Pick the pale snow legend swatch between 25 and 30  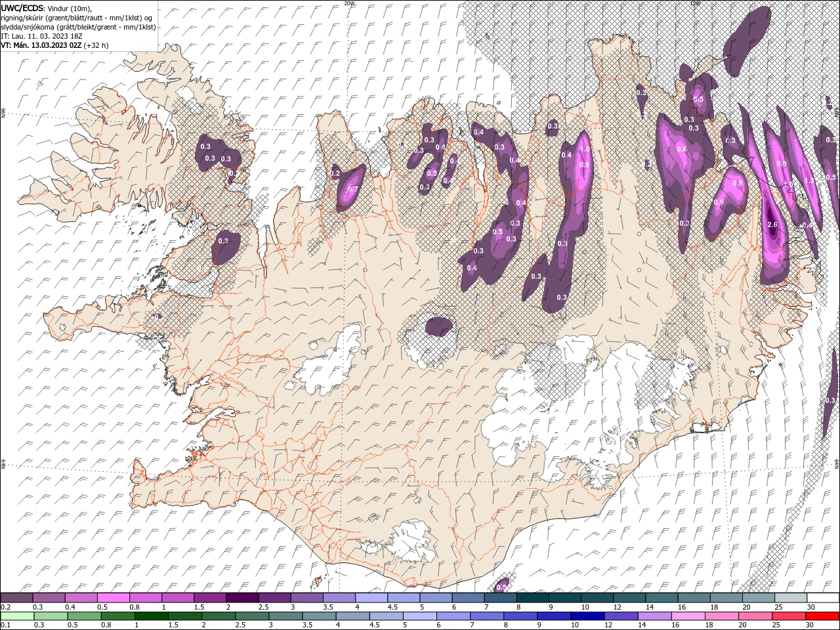pyautogui.click(x=790, y=598)
